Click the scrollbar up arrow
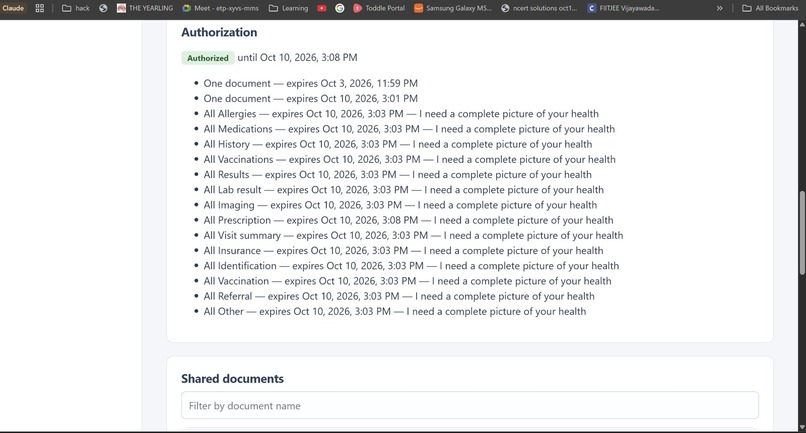 pyautogui.click(x=802, y=24)
